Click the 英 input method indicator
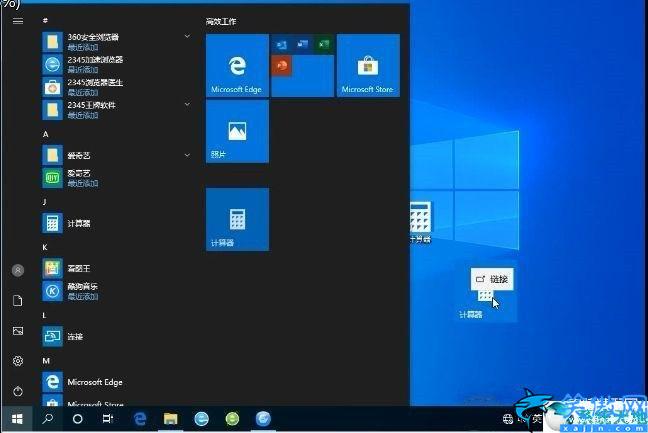Screen dimensions: 648x433 [536, 419]
